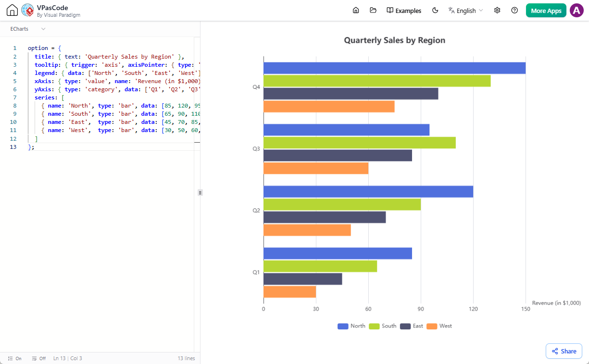Click the panel splitter grip handle
Viewport: 589px width, 364px height.
point(200,192)
